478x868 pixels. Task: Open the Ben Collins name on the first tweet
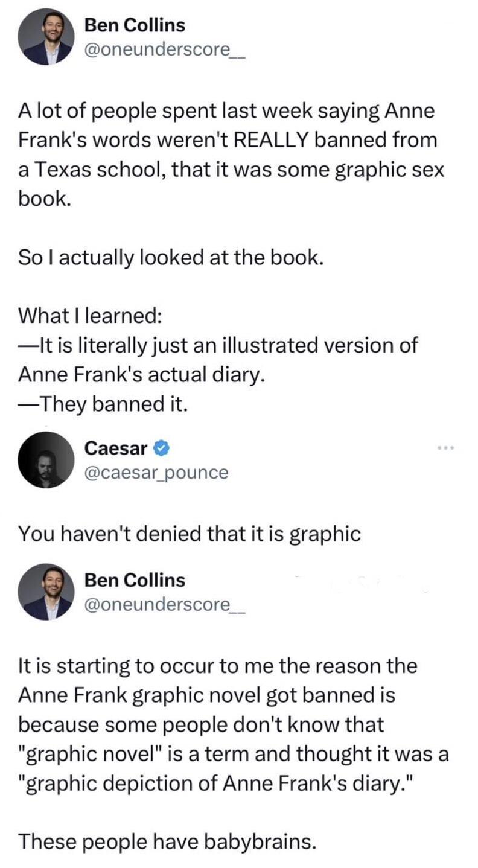tap(135, 25)
